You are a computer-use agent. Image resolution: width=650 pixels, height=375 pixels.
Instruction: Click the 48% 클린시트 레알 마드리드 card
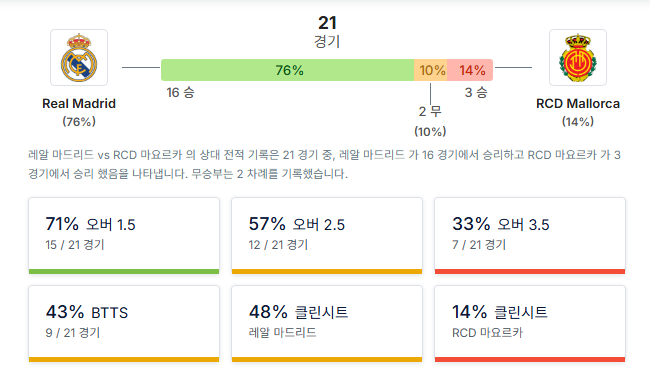pyautogui.click(x=327, y=324)
